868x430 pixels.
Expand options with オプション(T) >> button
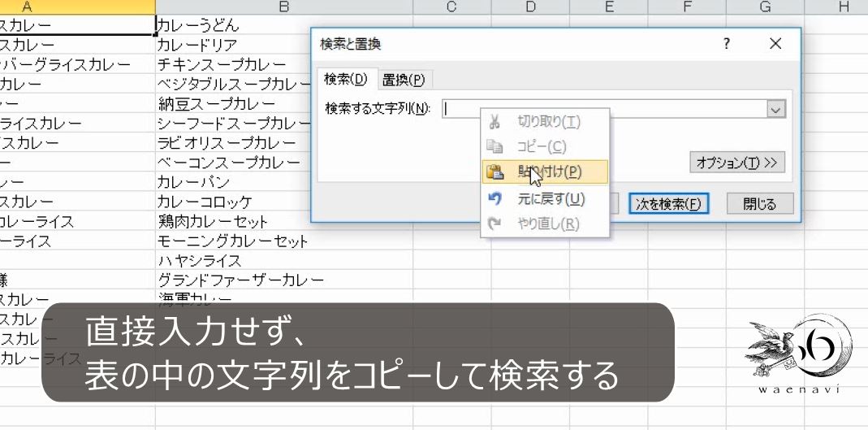(x=737, y=163)
